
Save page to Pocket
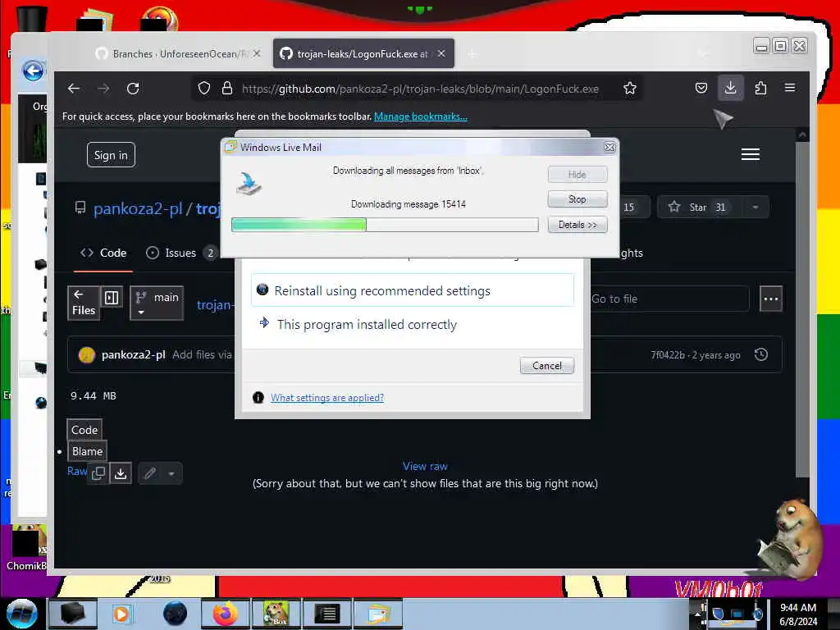[701, 88]
